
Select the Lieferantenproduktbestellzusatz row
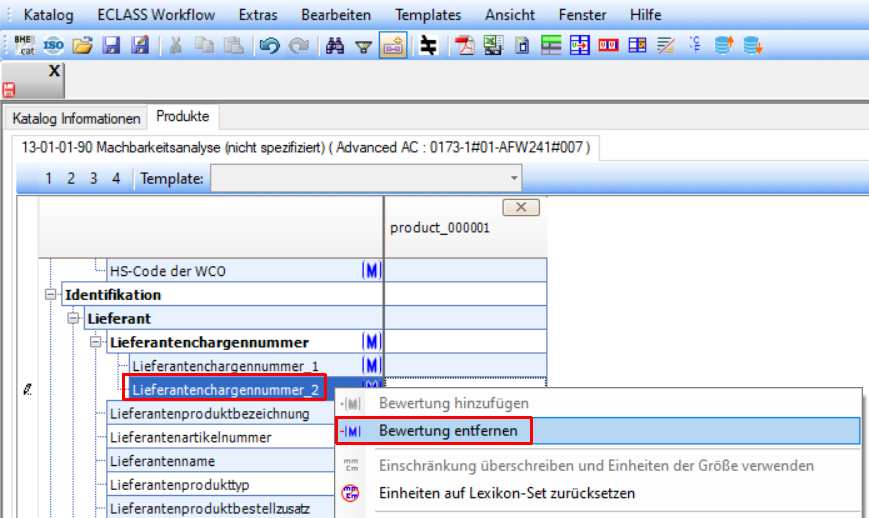coord(221,509)
